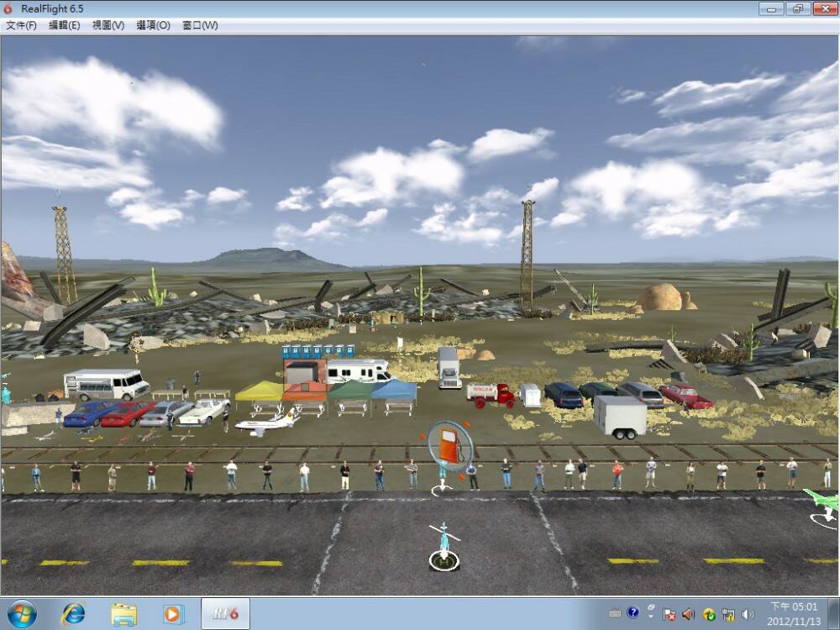Click the network warning tray icon
This screenshot has height=630, width=840.
(728, 614)
